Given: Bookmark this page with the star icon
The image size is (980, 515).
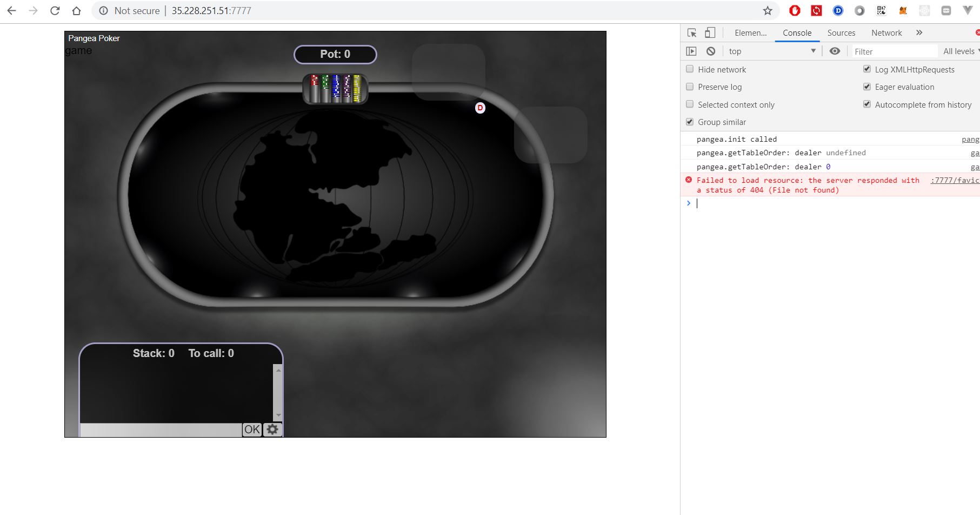Looking at the screenshot, I should point(768,11).
